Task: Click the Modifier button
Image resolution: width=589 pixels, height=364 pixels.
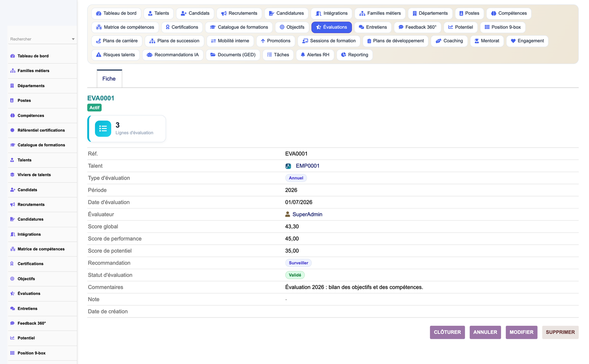Action: [x=521, y=332]
